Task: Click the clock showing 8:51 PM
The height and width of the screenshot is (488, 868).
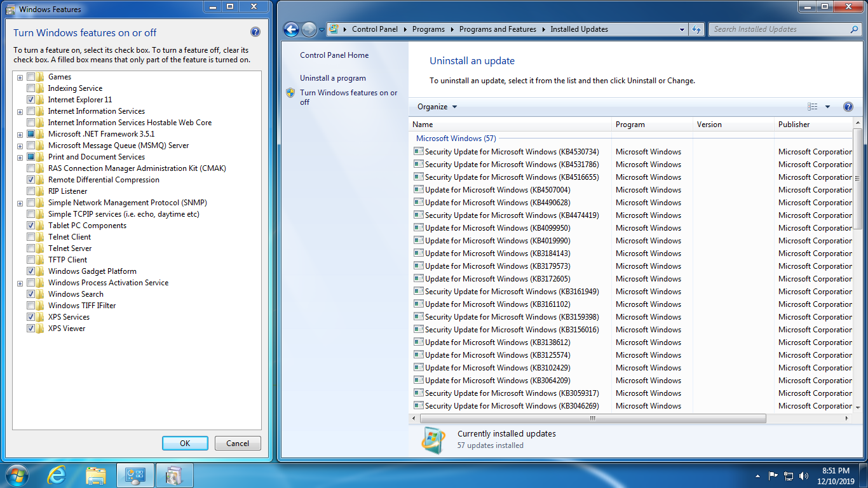Action: tap(836, 471)
